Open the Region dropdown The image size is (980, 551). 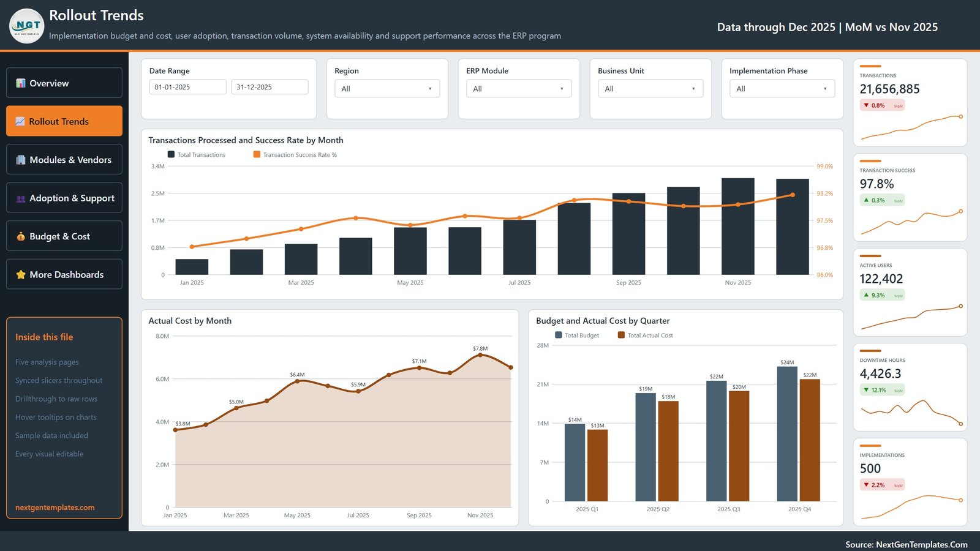pyautogui.click(x=387, y=89)
